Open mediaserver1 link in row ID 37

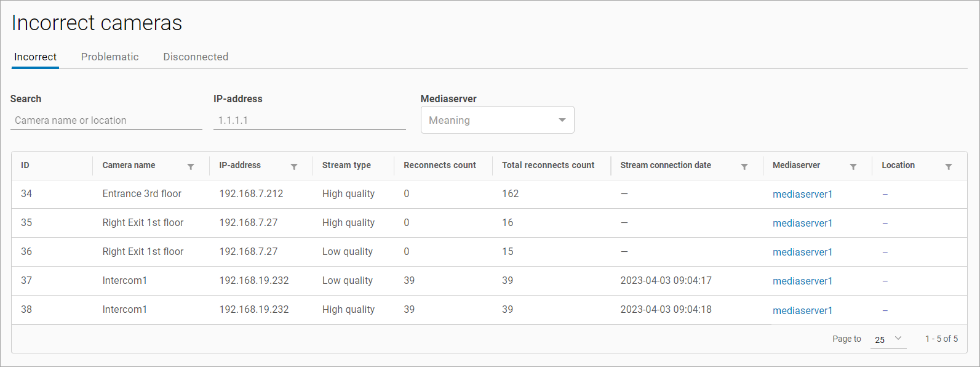click(x=802, y=281)
